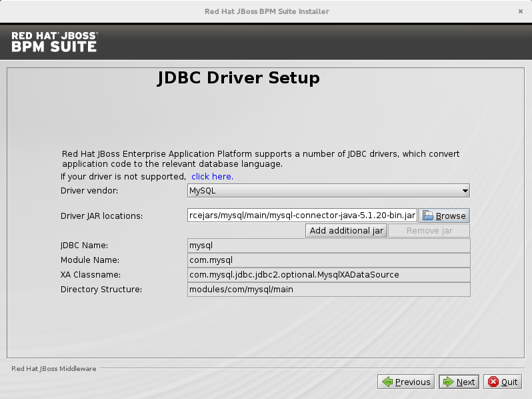This screenshot has height=399, width=532.
Task: Focus the XA Classname text field
Action: click(x=329, y=275)
